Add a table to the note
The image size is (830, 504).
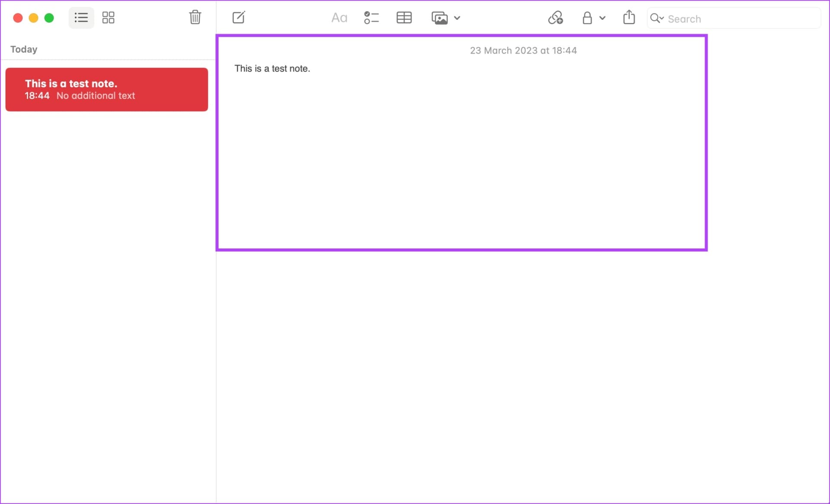pyautogui.click(x=404, y=18)
